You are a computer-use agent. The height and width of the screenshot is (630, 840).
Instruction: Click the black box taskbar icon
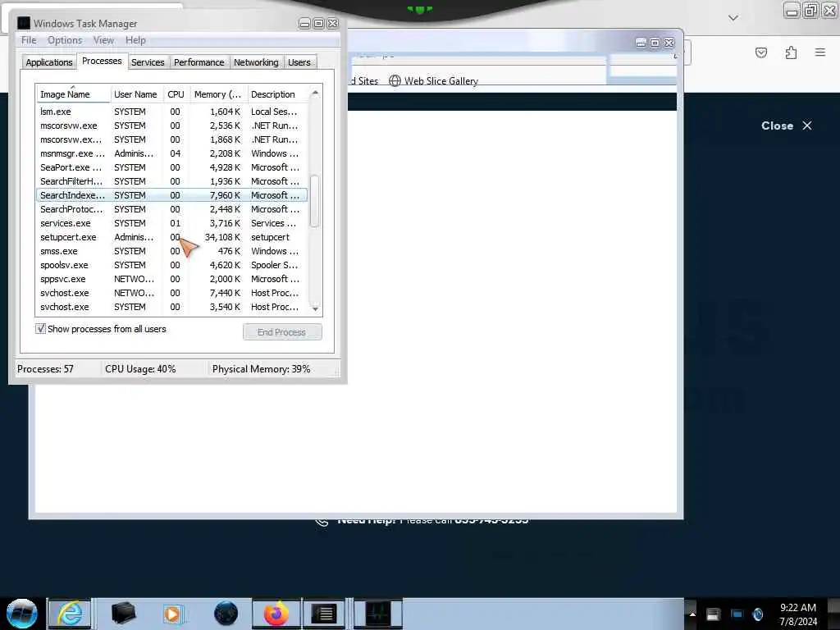pos(123,614)
